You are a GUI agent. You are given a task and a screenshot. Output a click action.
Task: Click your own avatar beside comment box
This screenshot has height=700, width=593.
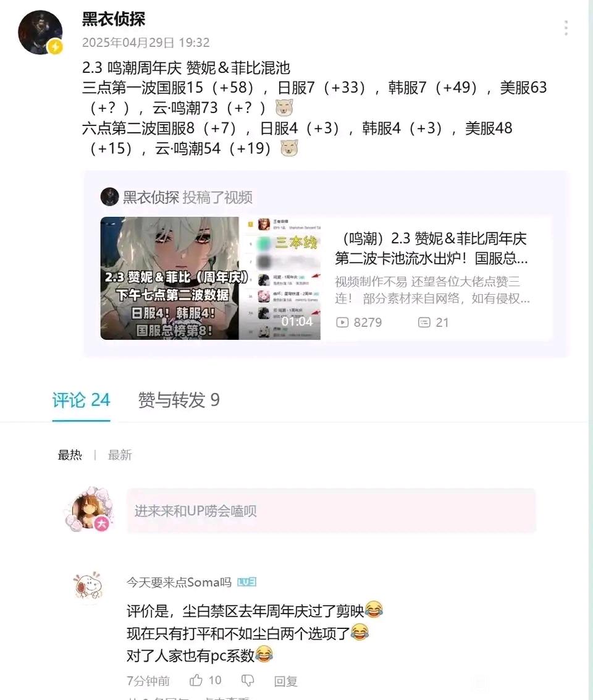pyautogui.click(x=88, y=510)
